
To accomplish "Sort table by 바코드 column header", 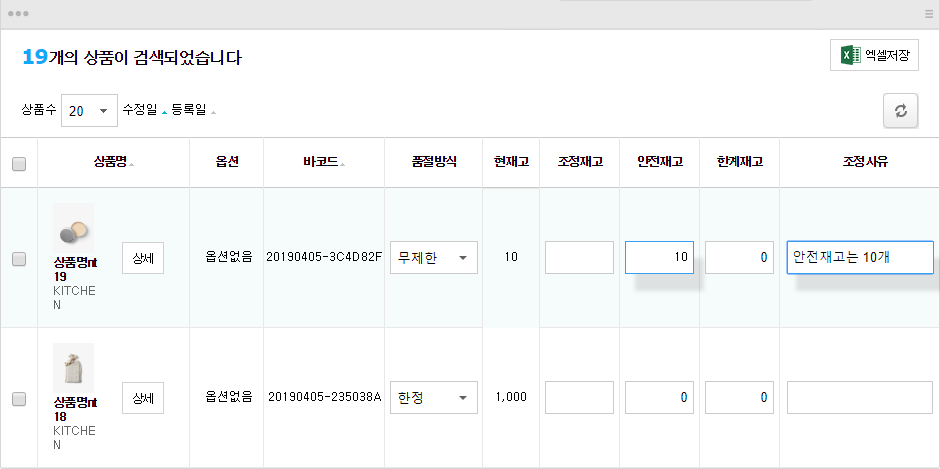I will pos(324,162).
